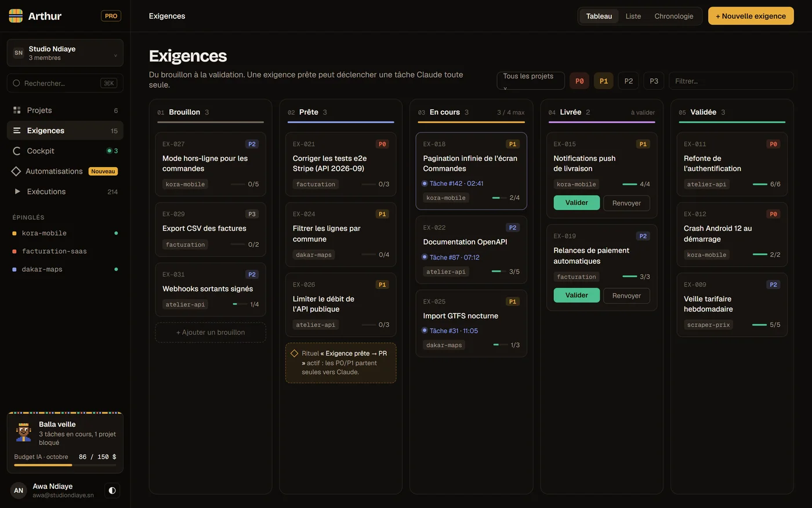The height and width of the screenshot is (508, 812).
Task: Click the Automatisations diamond icon
Action: [x=16, y=171]
